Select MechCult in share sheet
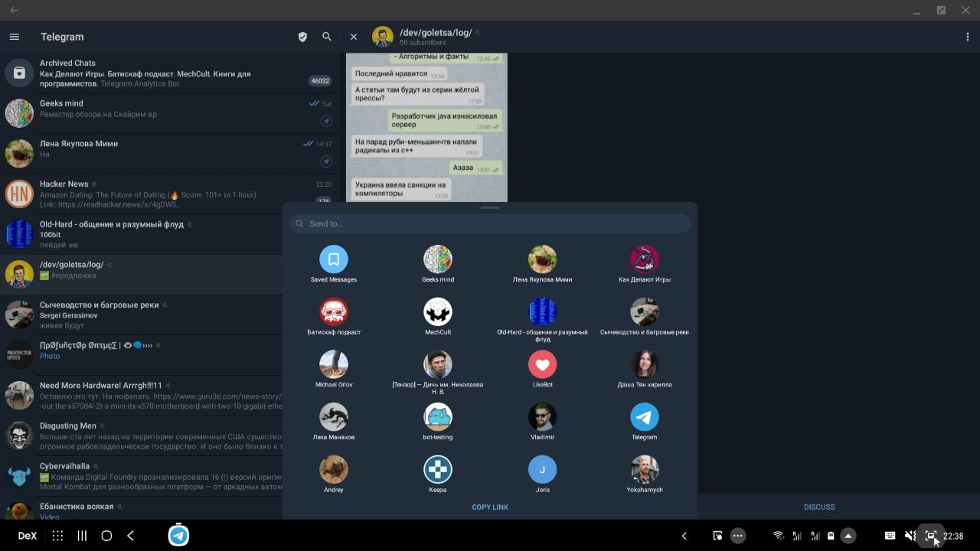The width and height of the screenshot is (980, 551). [x=438, y=317]
